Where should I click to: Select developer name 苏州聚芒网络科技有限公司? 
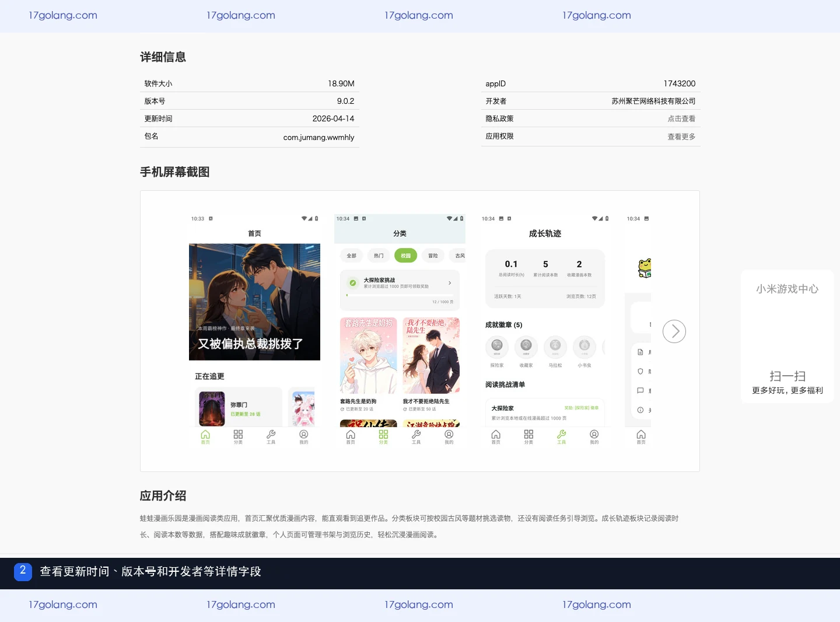pos(653,101)
